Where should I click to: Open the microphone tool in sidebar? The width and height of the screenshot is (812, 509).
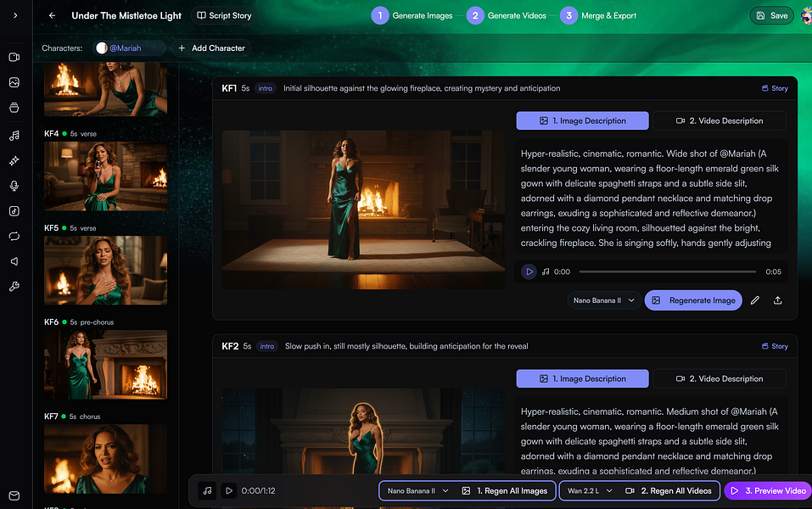click(x=14, y=186)
